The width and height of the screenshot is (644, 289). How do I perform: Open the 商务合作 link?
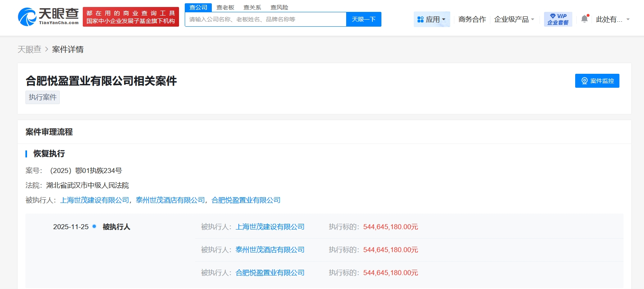[472, 19]
